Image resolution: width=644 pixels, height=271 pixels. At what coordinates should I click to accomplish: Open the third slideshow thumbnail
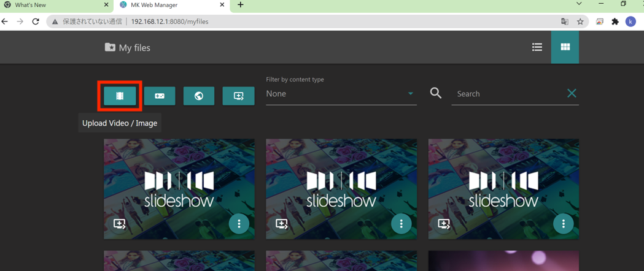pyautogui.click(x=503, y=189)
